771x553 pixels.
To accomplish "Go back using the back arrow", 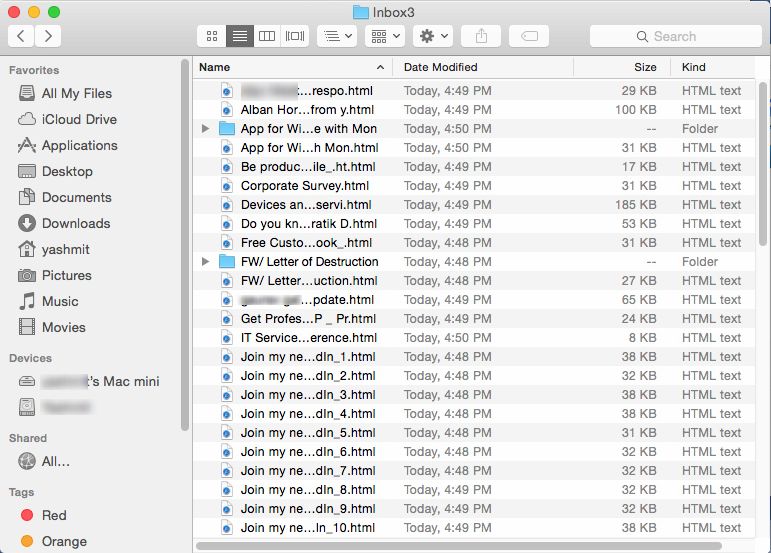I will [x=22, y=36].
